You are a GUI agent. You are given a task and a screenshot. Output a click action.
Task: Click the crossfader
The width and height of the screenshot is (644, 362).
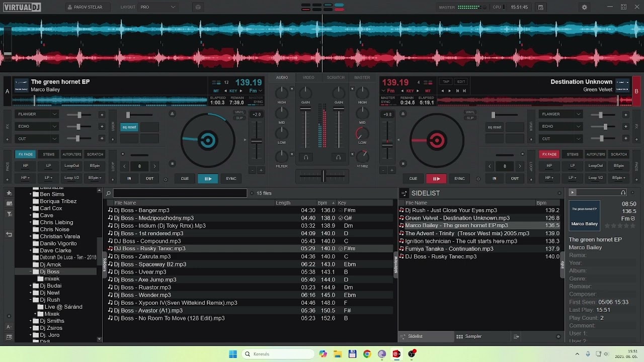point(322,175)
